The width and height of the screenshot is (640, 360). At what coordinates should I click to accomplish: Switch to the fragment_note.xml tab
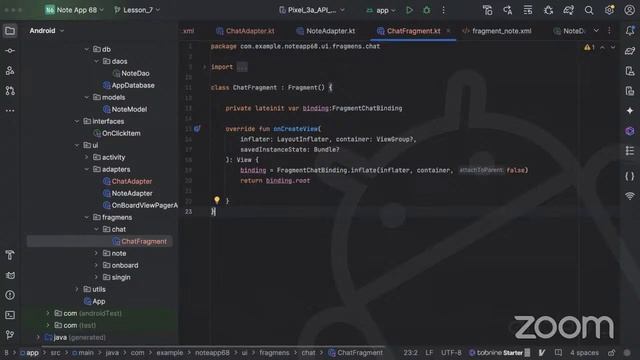coord(497,31)
